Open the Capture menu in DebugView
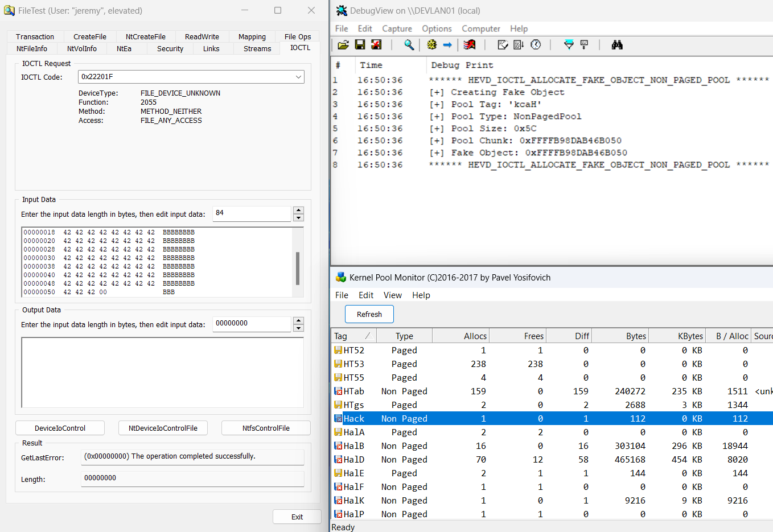The image size is (773, 532). click(397, 28)
